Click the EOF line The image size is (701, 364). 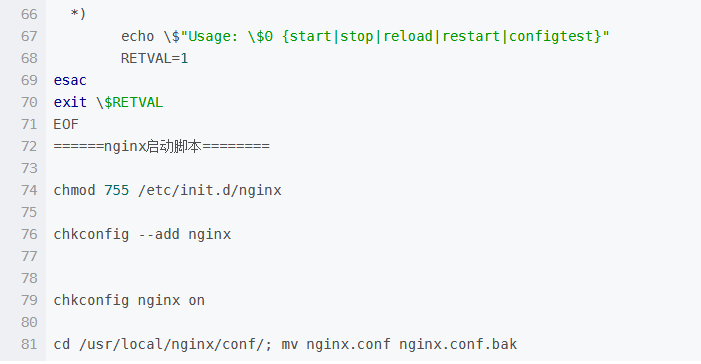click(66, 124)
